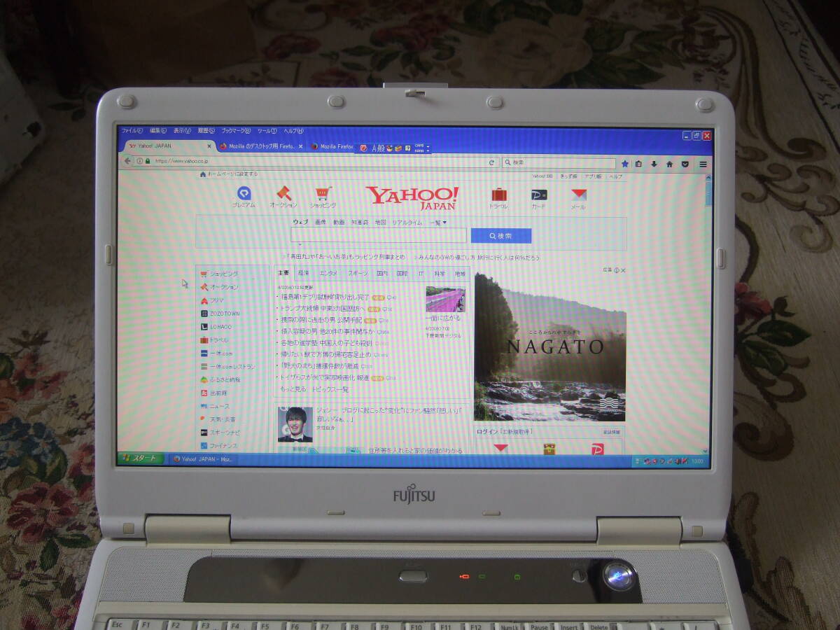This screenshot has height=630, width=840.
Task: Open ニュース in the left sidebar
Action: (x=215, y=406)
